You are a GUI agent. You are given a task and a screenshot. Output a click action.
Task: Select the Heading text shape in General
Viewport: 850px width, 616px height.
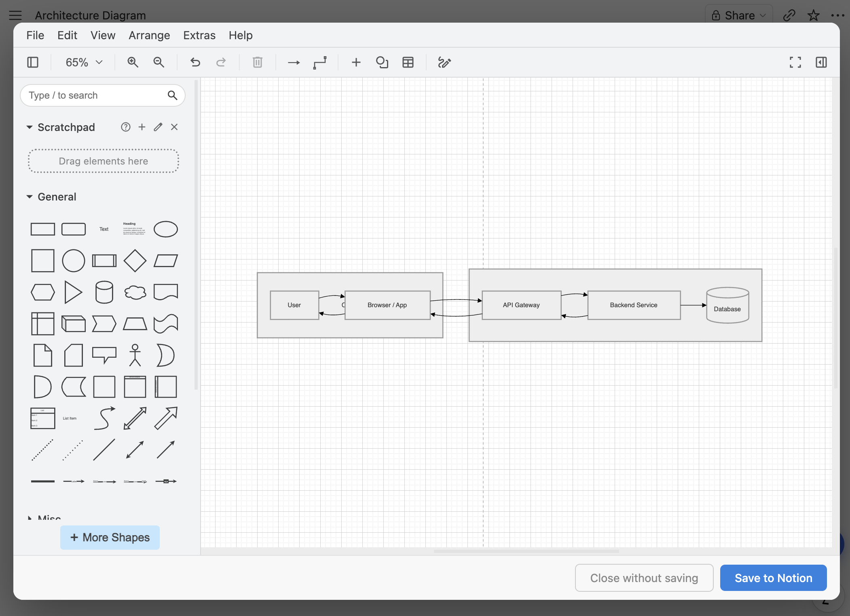click(134, 229)
